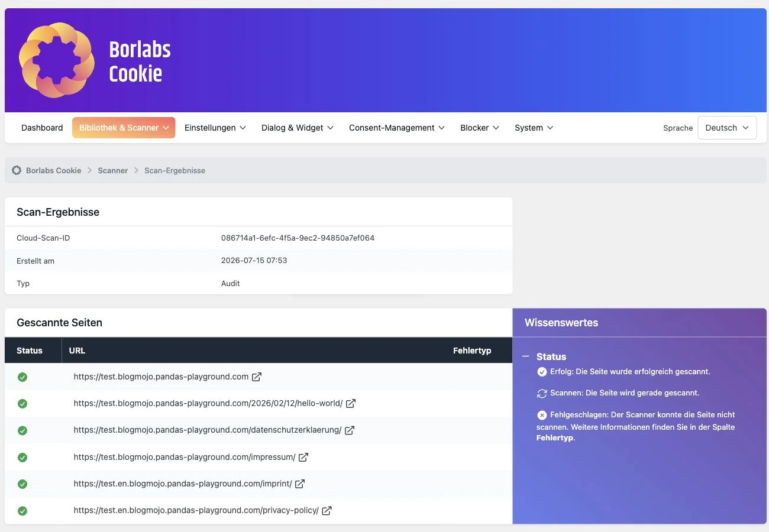Click green success icon for imprint row
The width and height of the screenshot is (769, 532).
22,484
